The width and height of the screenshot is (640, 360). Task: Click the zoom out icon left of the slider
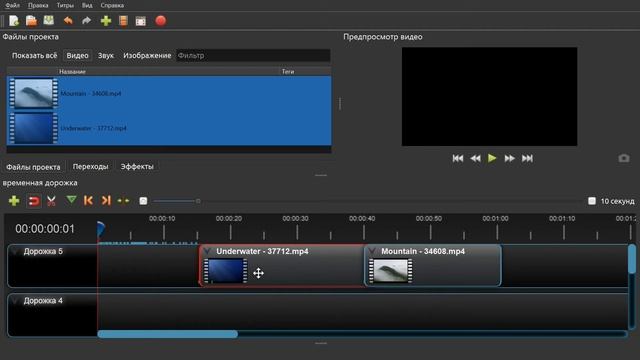pyautogui.click(x=143, y=201)
